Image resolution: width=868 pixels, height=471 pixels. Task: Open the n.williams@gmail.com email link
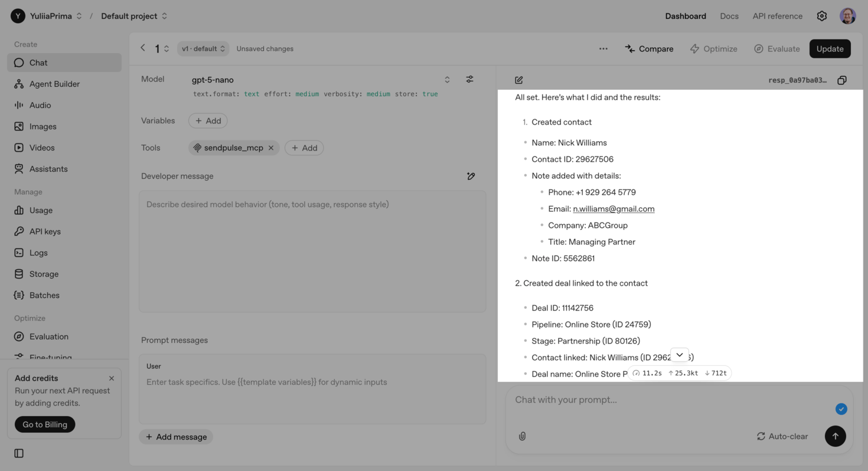point(614,209)
